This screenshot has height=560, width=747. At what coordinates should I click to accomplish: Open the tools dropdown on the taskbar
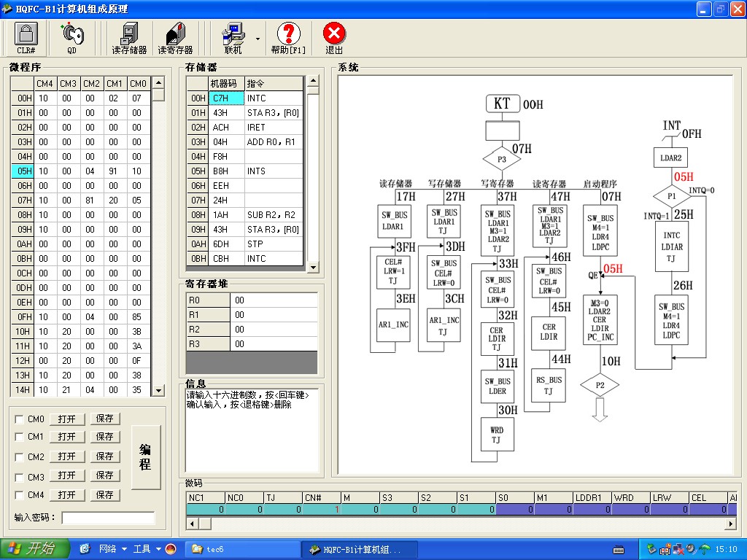tap(158, 548)
